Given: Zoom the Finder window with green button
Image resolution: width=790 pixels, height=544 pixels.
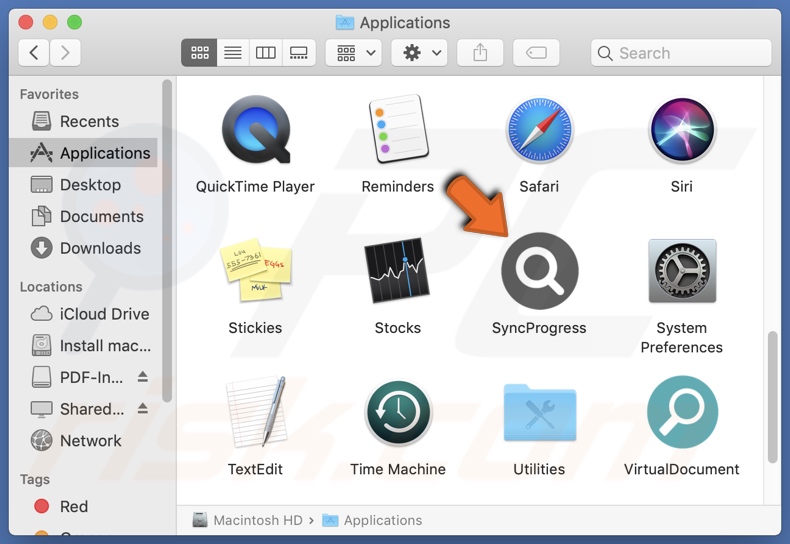Looking at the screenshot, I should point(75,22).
